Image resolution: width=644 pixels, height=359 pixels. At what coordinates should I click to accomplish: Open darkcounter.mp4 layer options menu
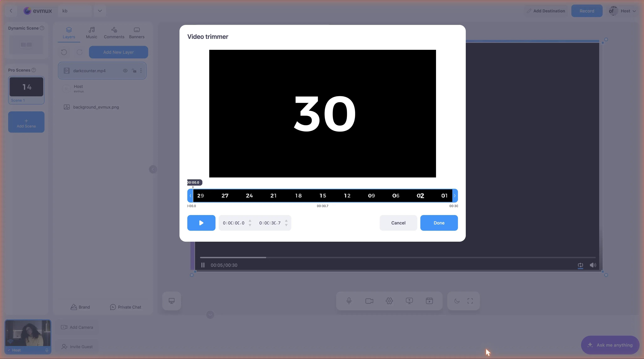(141, 71)
